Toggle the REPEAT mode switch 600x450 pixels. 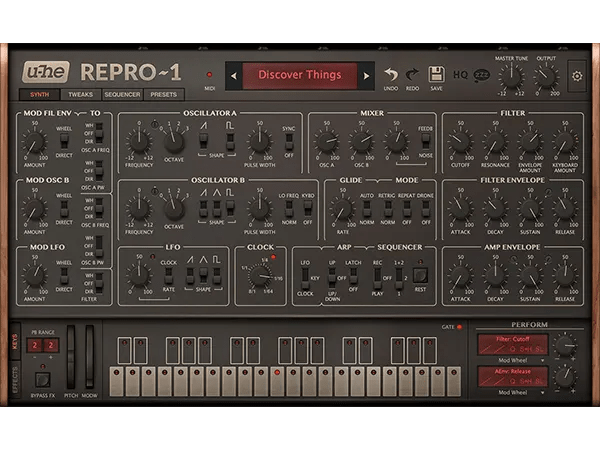pyautogui.click(x=407, y=209)
